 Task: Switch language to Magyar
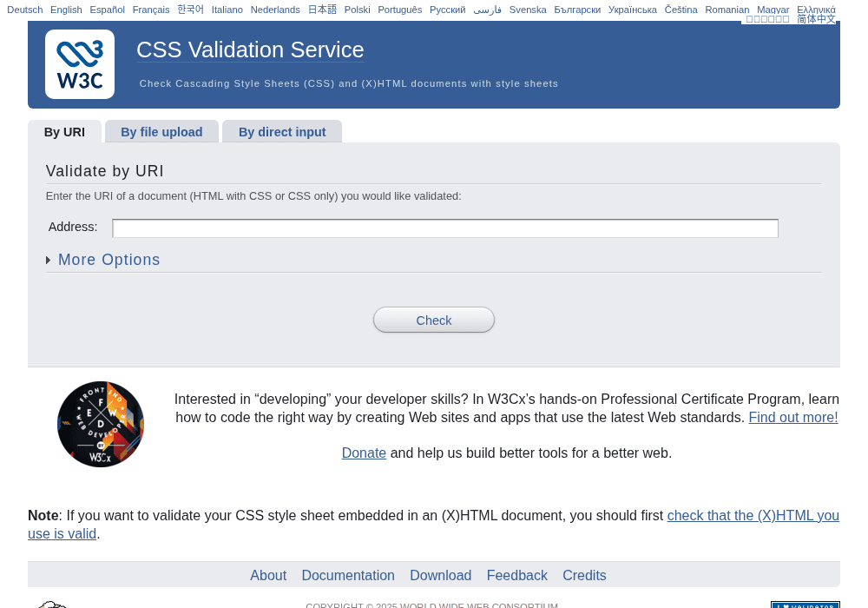click(773, 10)
